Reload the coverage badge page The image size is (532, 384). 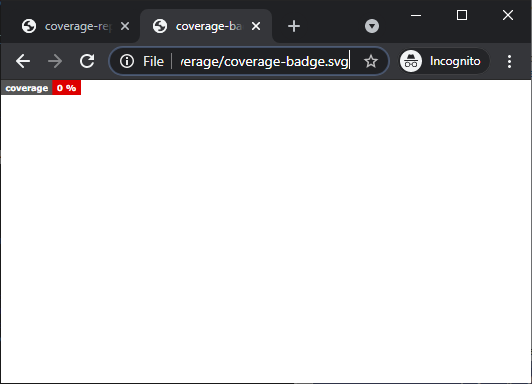pos(87,61)
